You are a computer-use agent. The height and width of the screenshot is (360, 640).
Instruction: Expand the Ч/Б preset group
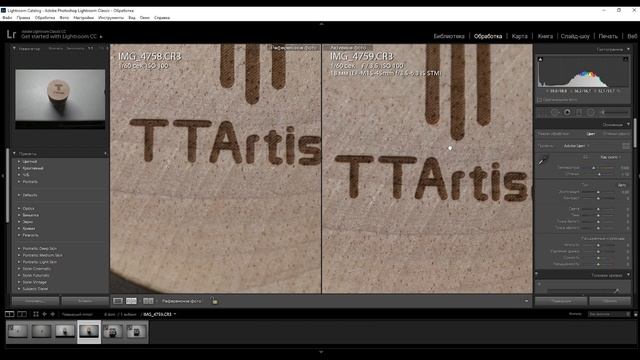pos(19,175)
